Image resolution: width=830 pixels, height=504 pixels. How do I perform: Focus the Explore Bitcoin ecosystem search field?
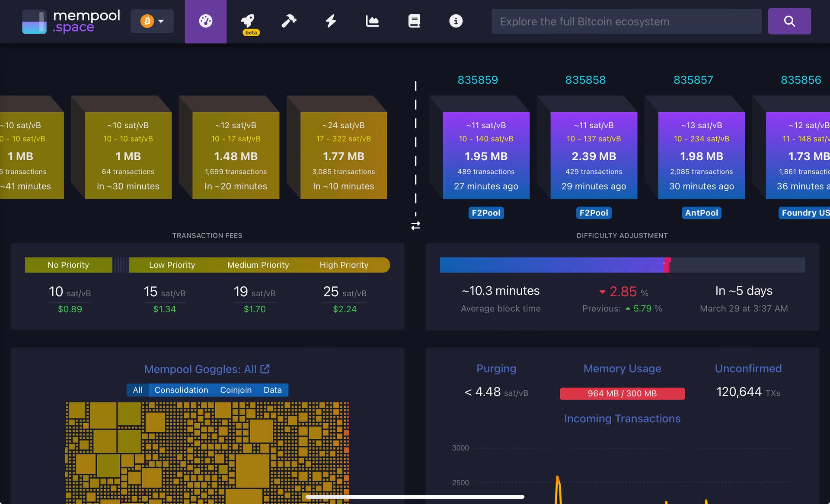[626, 21]
